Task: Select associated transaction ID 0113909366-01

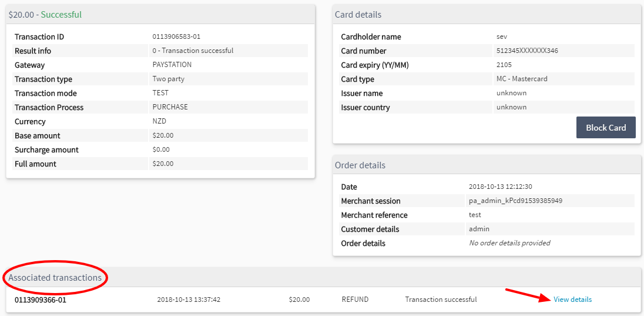Action: click(40, 300)
